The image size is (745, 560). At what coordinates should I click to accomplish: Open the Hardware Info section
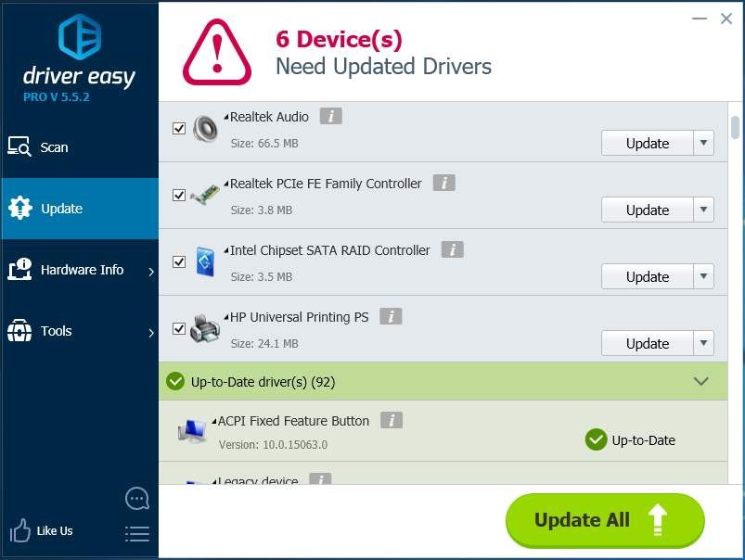coord(80,270)
